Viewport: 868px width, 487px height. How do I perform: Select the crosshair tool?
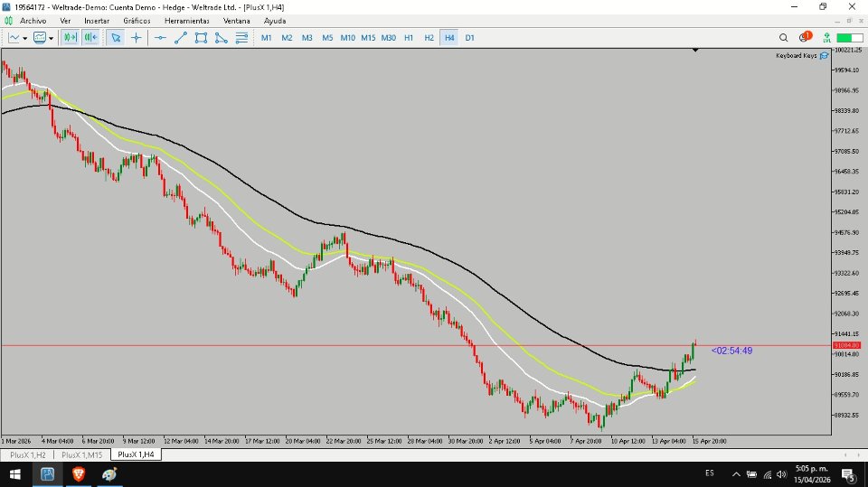(x=137, y=38)
